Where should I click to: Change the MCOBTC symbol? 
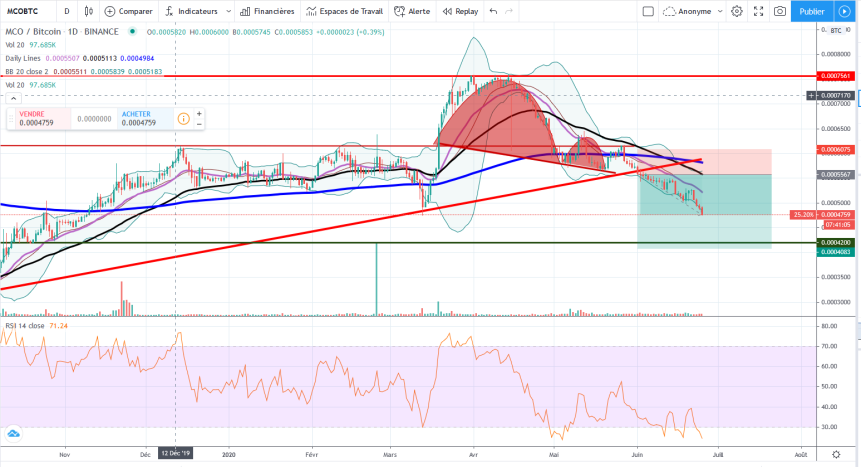[23, 11]
